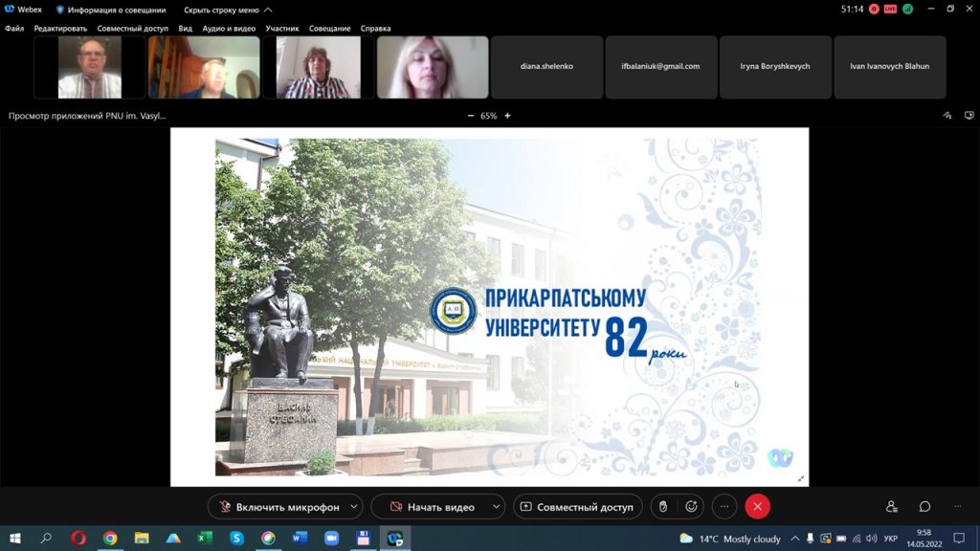Viewport: 980px width, 551px height.
Task: Expand the video options dropdown arrow
Action: tap(496, 506)
